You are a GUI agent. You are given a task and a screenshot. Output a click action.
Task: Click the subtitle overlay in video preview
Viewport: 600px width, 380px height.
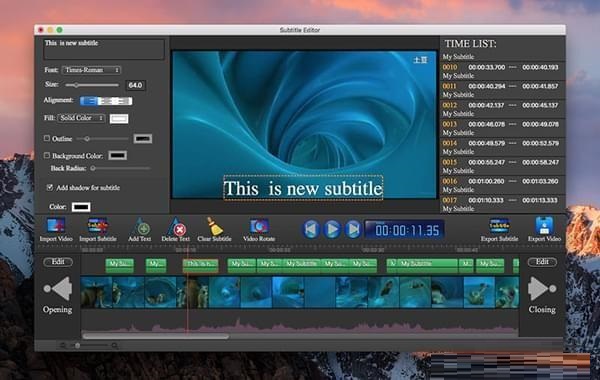pyautogui.click(x=303, y=188)
